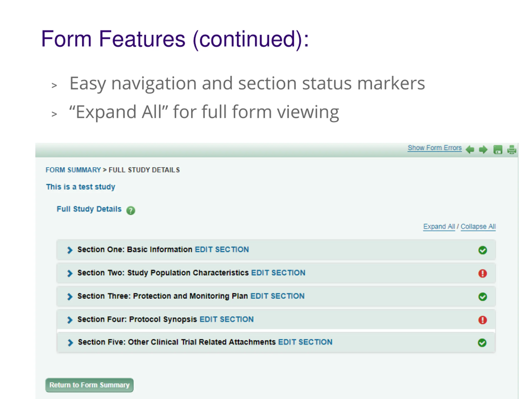
Task: Edit Section Four Protocol Synopsis
Action: 227,319
